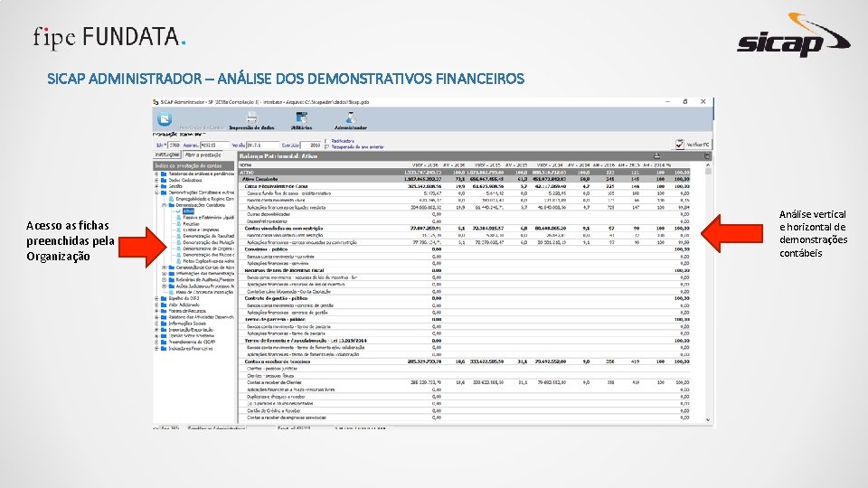Expand the Fontes de Recursos folder

point(156,311)
